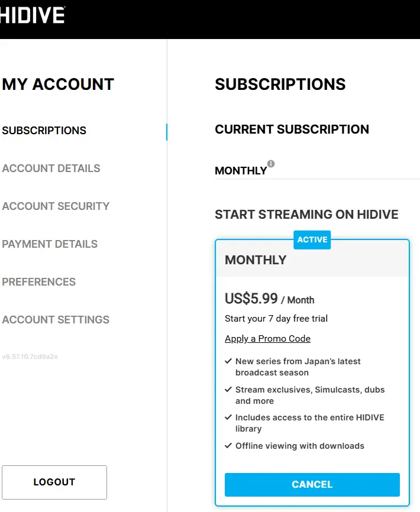420x512 pixels.
Task: Open Account Settings from the sidebar
Action: (56, 320)
